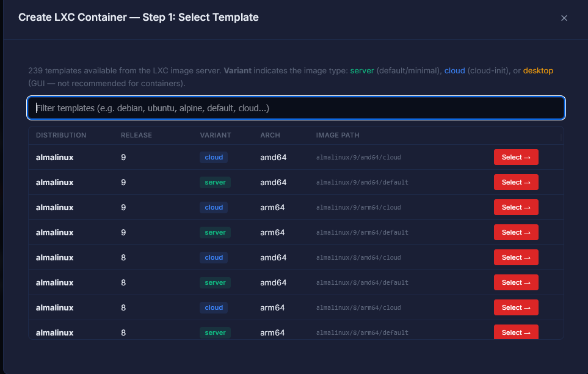Select almalinux 8 arm64 cloud template
Viewport: 588px width, 374px height.
pyautogui.click(x=515, y=307)
